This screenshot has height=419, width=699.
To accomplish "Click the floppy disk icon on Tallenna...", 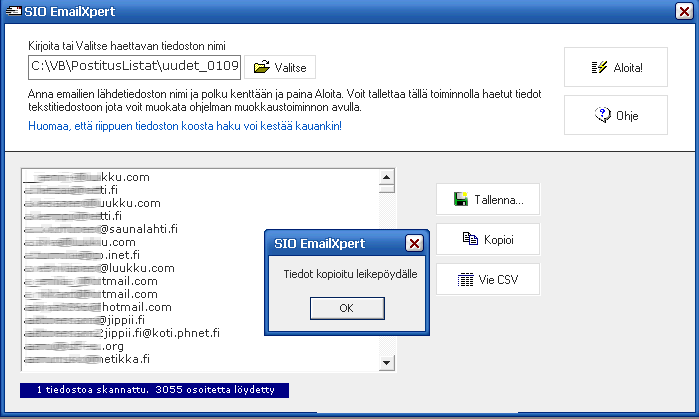I will 461,200.
